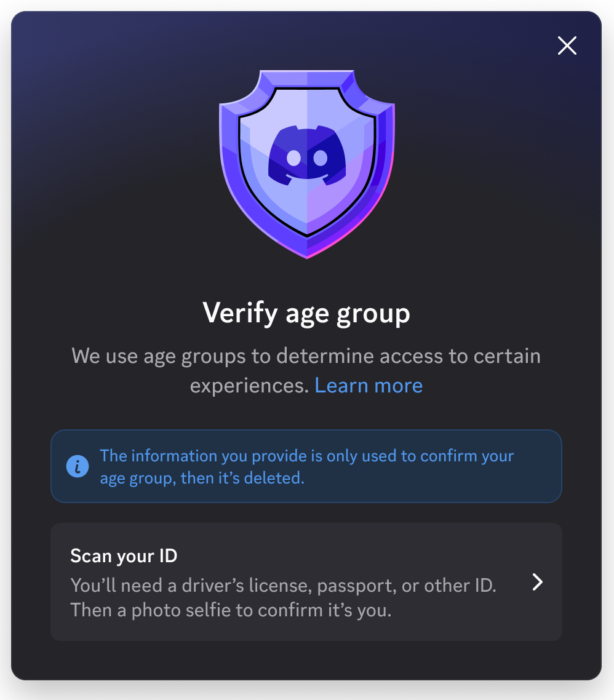
Task: Click the chevron arrow beside Scan your ID
Action: click(x=538, y=582)
